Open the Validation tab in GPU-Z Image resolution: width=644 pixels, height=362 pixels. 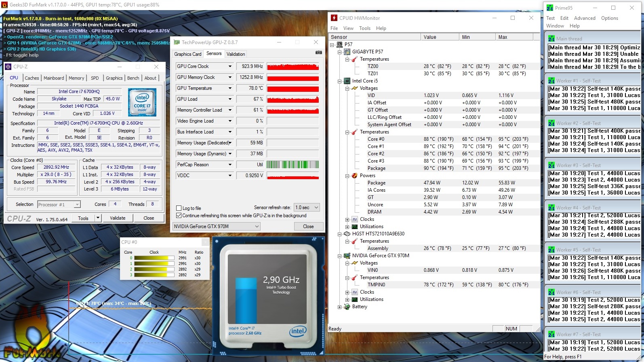click(x=236, y=54)
